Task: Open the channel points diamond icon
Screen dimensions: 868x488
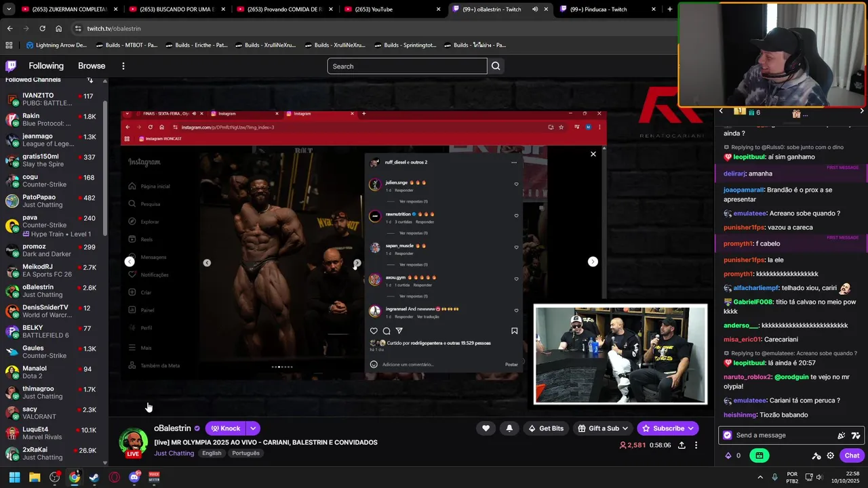Action: click(x=728, y=455)
